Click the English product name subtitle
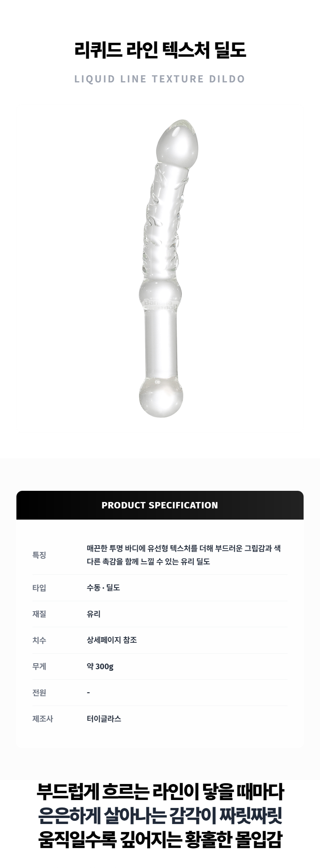The height and width of the screenshot is (868, 320). coord(160,79)
